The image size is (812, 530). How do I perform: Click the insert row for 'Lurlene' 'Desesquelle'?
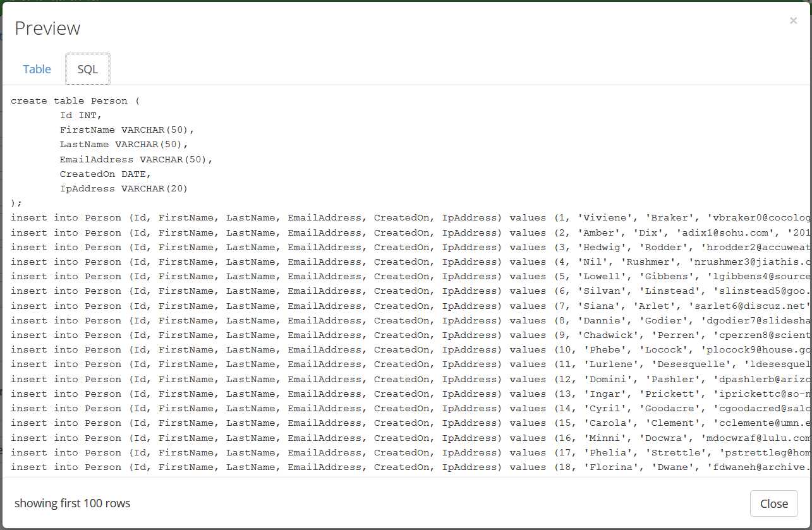411,364
